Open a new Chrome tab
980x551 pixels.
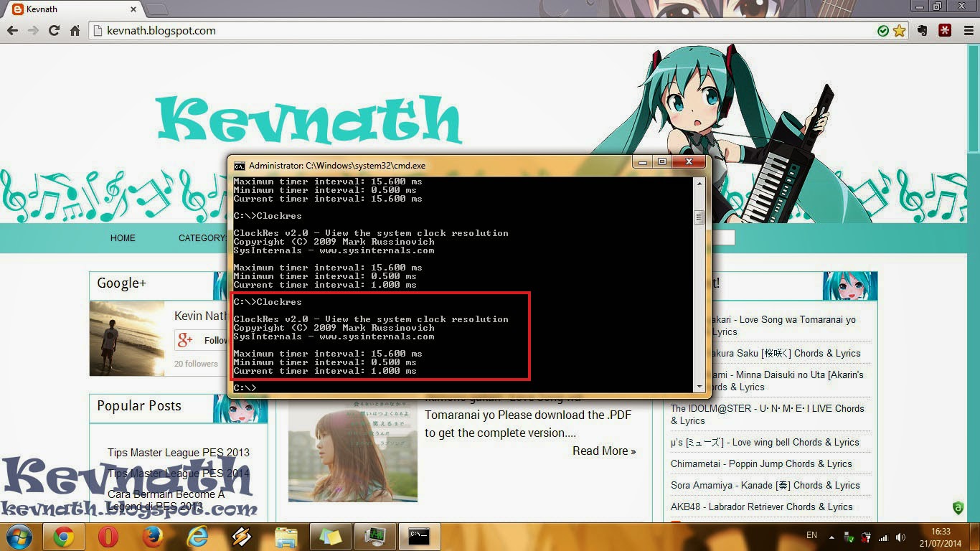pos(157,9)
